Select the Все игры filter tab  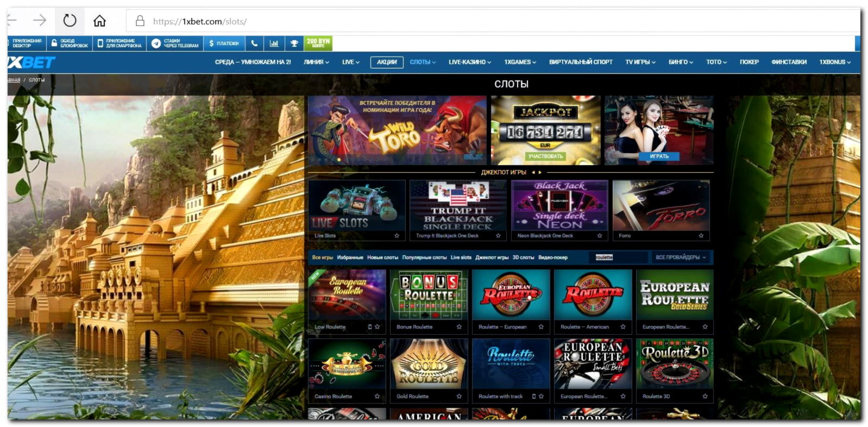pos(323,258)
